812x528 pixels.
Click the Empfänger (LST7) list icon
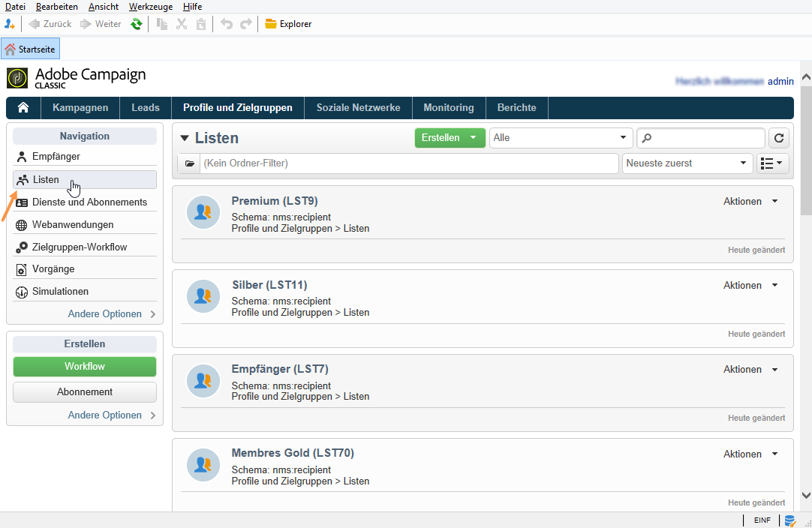point(203,380)
